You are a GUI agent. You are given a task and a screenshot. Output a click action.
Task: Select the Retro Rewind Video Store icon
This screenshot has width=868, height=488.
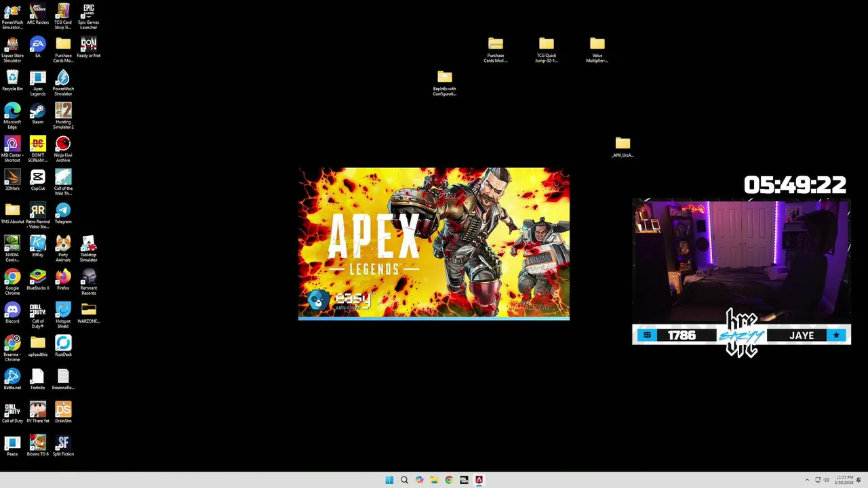coord(38,216)
